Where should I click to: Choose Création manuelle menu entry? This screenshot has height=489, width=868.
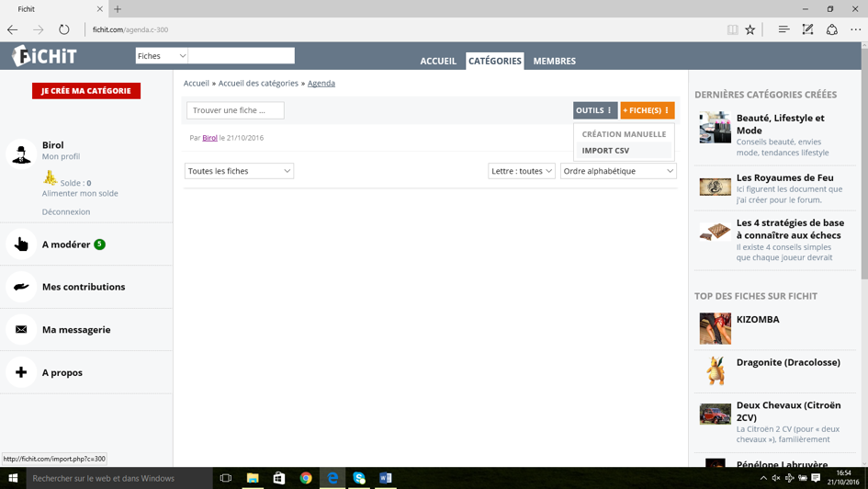tap(624, 134)
